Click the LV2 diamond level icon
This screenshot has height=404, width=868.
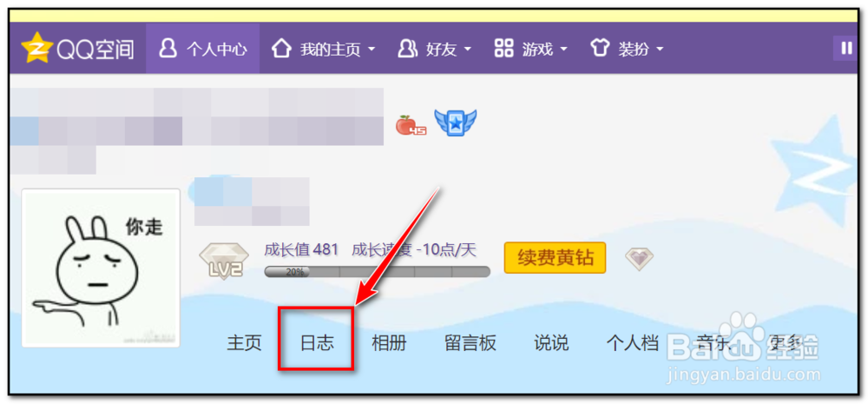(224, 260)
